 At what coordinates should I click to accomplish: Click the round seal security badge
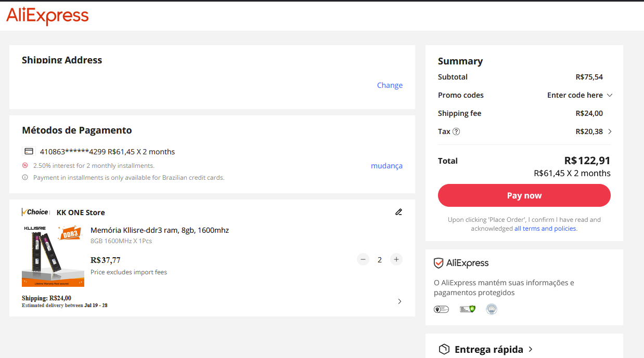[x=492, y=309]
